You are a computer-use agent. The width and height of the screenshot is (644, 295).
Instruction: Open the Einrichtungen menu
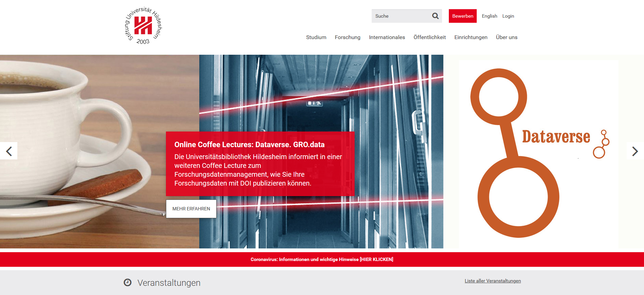[471, 37]
